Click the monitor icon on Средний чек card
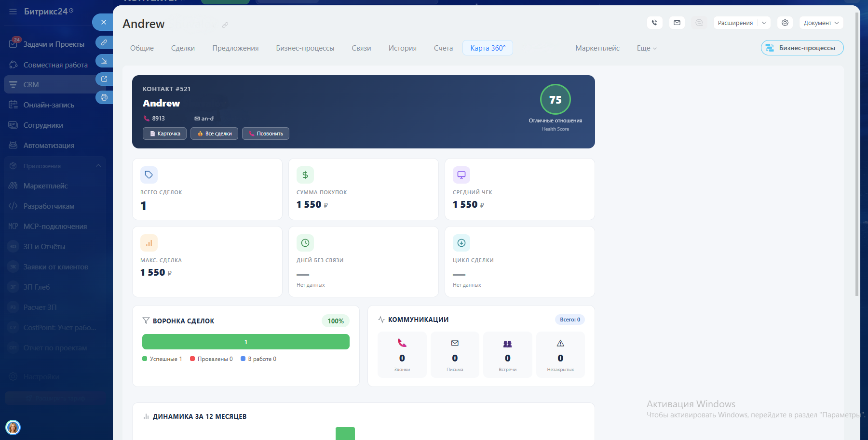 [x=461, y=175]
